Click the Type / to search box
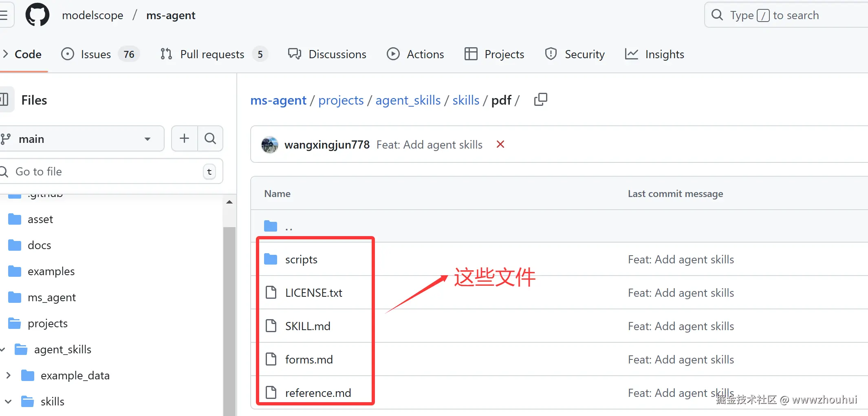The image size is (868, 416). (x=786, y=15)
